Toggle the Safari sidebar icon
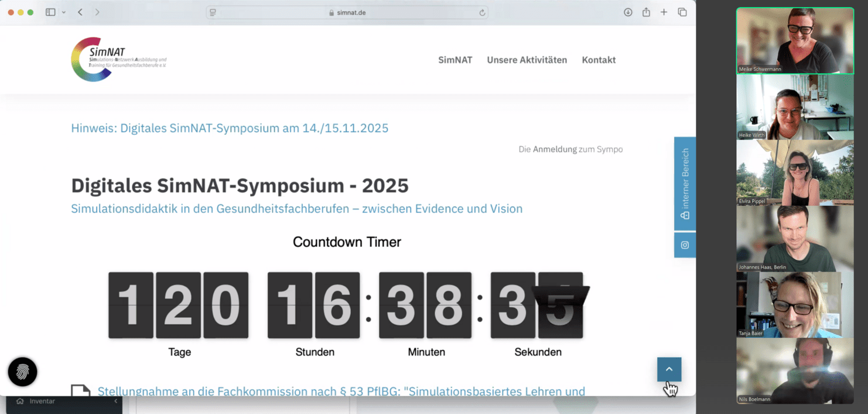Image resolution: width=868 pixels, height=414 pixels. tap(50, 12)
